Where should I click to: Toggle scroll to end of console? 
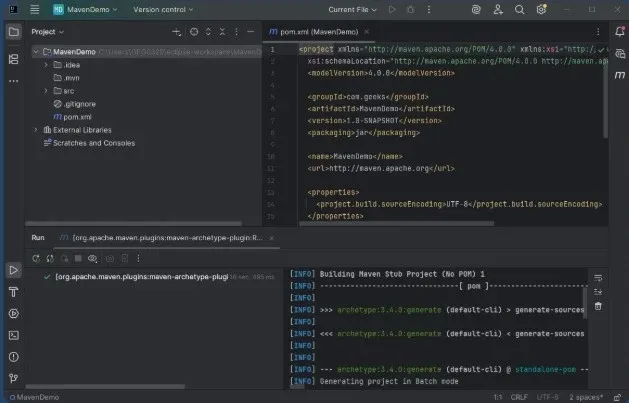pos(598,291)
